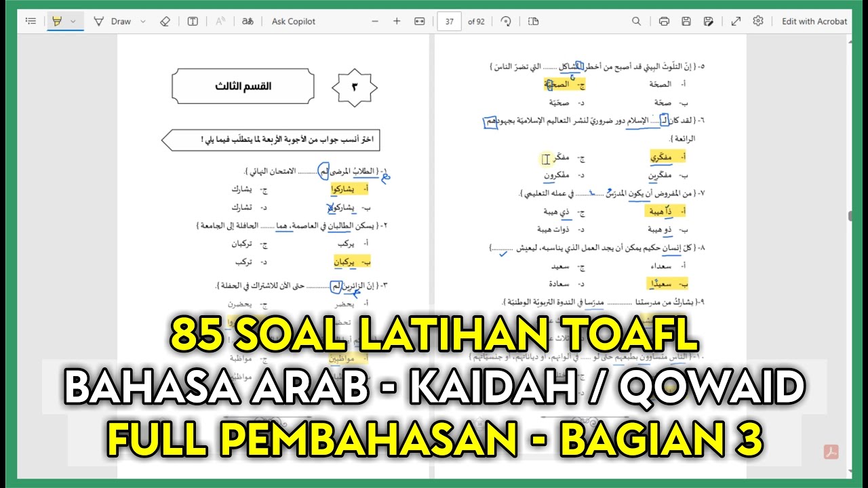This screenshot has width=868, height=488.
Task: Click the 'of 92' page count label
Action: 476,21
